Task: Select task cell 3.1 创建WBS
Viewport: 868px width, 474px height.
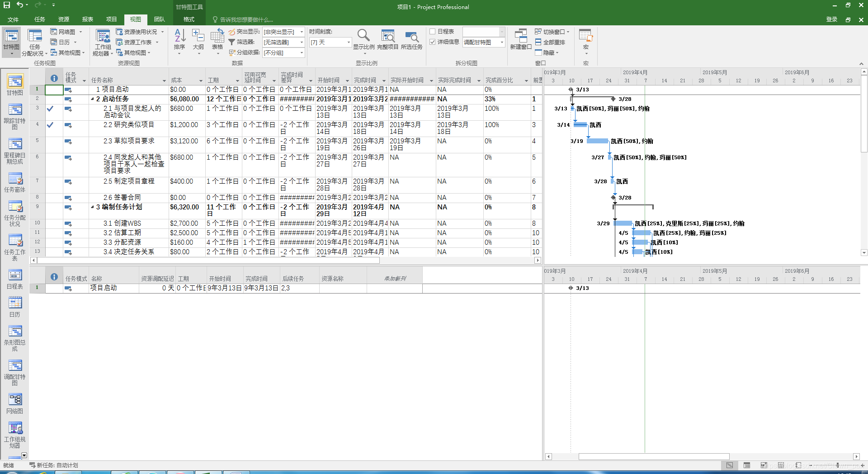Action: pos(129,223)
